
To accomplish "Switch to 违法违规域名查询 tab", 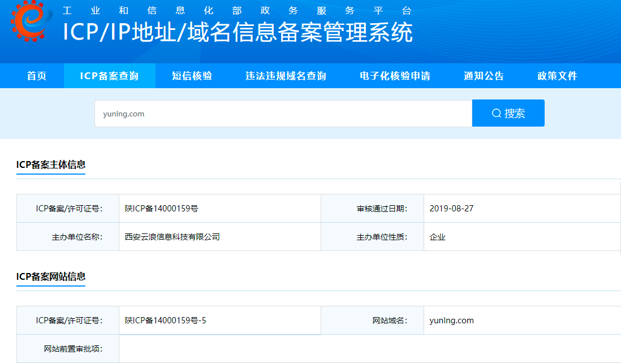I will pos(286,76).
